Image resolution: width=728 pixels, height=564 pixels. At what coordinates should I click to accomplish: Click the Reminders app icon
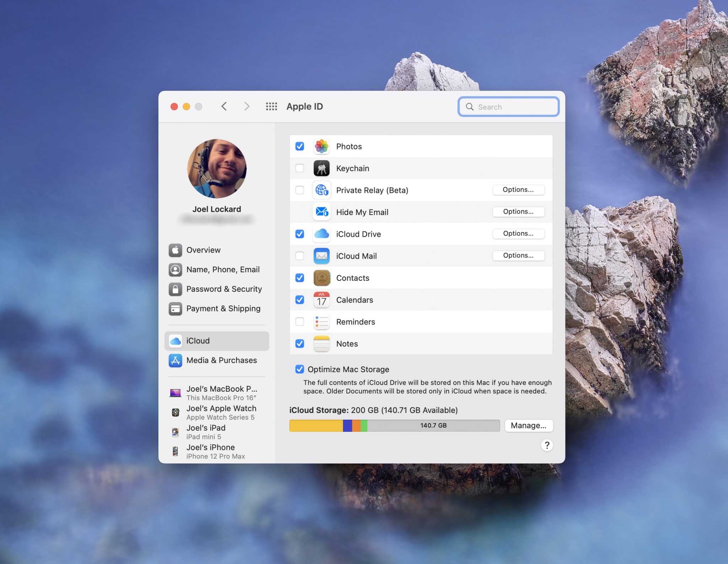click(x=321, y=322)
